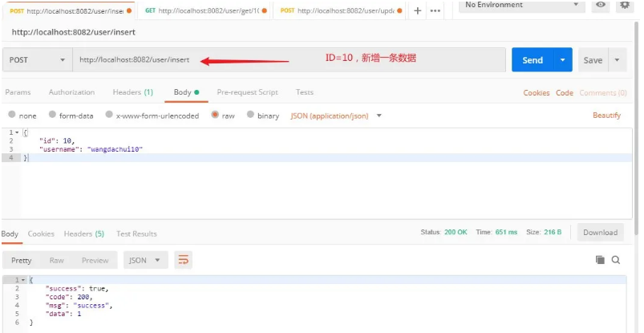Open a new request tab with plus icon
This screenshot has width=644, height=333.
[x=417, y=10]
